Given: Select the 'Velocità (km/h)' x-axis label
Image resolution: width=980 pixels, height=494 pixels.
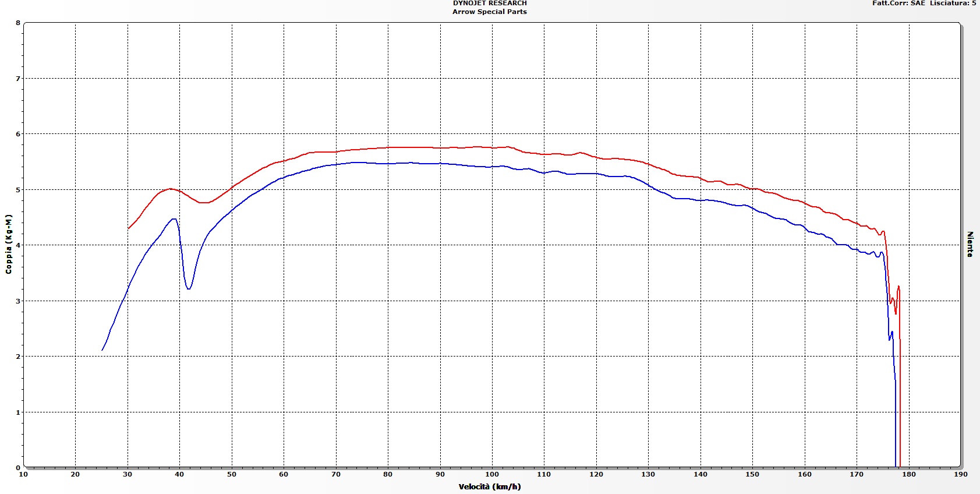Looking at the screenshot, I should pyautogui.click(x=490, y=487).
